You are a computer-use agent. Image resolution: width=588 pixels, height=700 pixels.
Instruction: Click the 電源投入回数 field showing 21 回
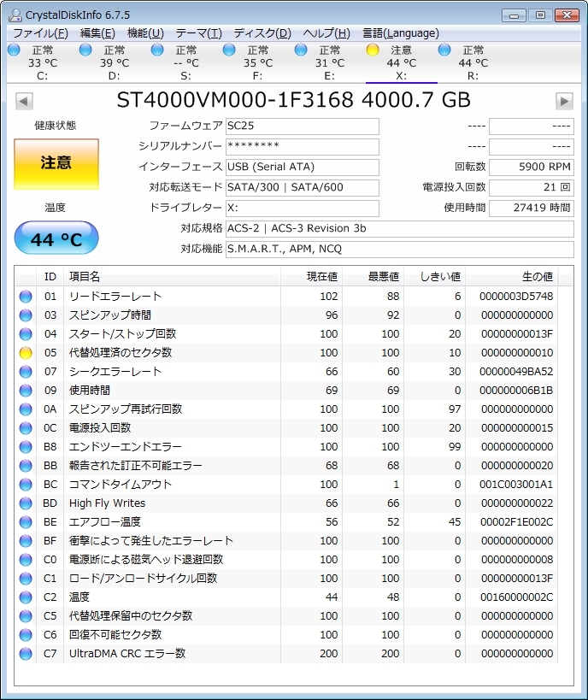532,187
